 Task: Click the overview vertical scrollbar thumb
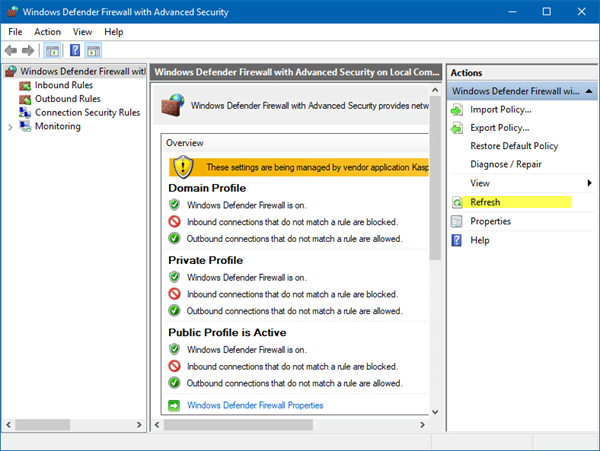tap(435, 178)
